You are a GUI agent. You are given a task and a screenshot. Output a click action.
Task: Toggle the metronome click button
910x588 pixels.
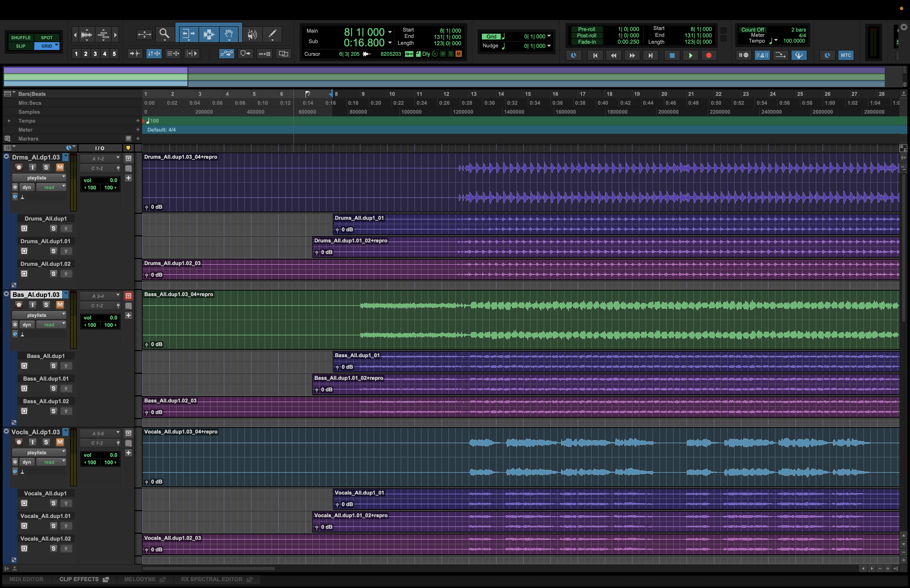(x=762, y=55)
